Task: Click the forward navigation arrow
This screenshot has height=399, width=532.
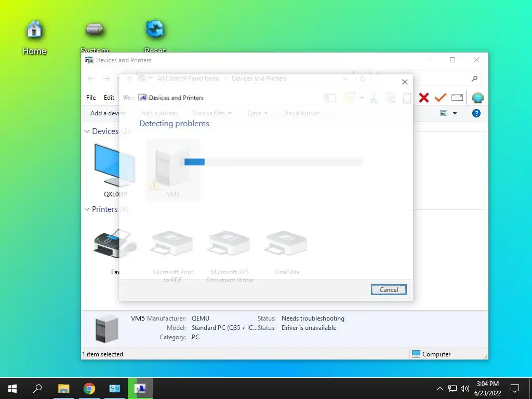Action: (106, 79)
